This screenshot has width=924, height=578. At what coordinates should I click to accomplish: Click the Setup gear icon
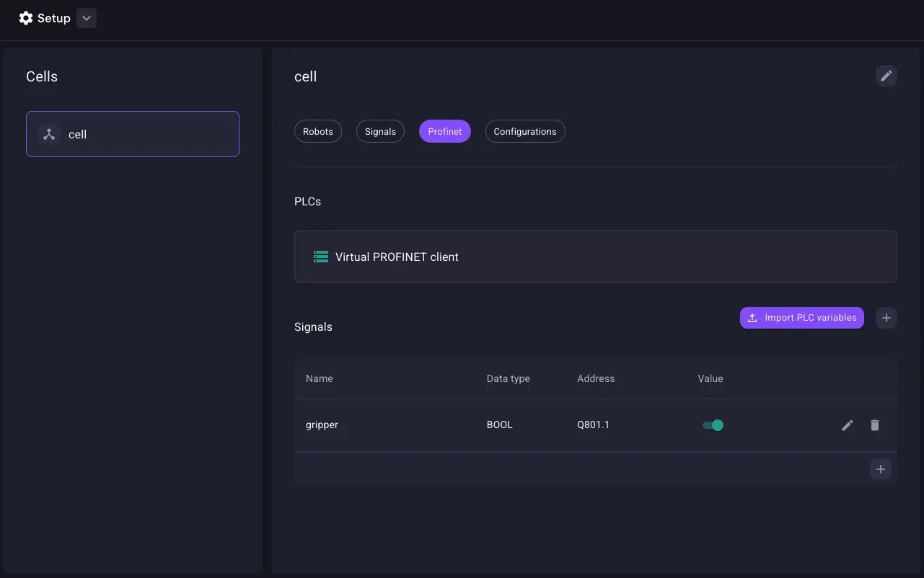[x=26, y=18]
